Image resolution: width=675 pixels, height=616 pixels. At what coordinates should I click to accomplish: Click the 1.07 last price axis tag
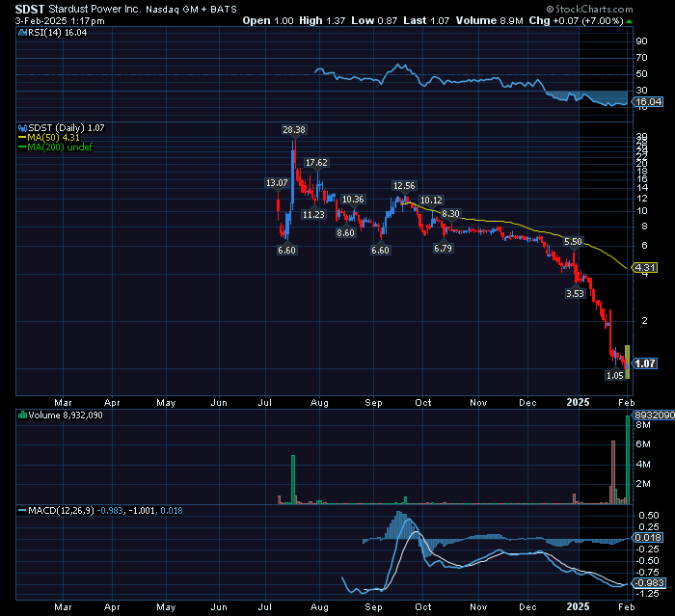(x=644, y=363)
